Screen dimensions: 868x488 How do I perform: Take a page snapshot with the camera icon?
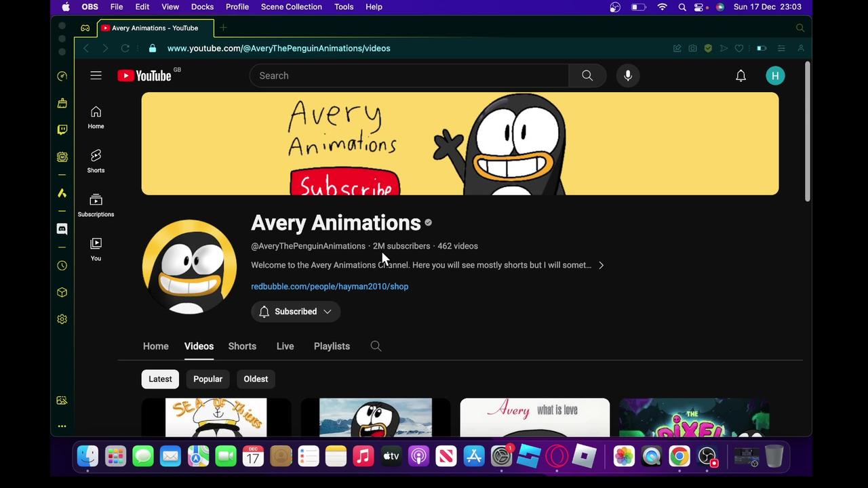pyautogui.click(x=692, y=48)
